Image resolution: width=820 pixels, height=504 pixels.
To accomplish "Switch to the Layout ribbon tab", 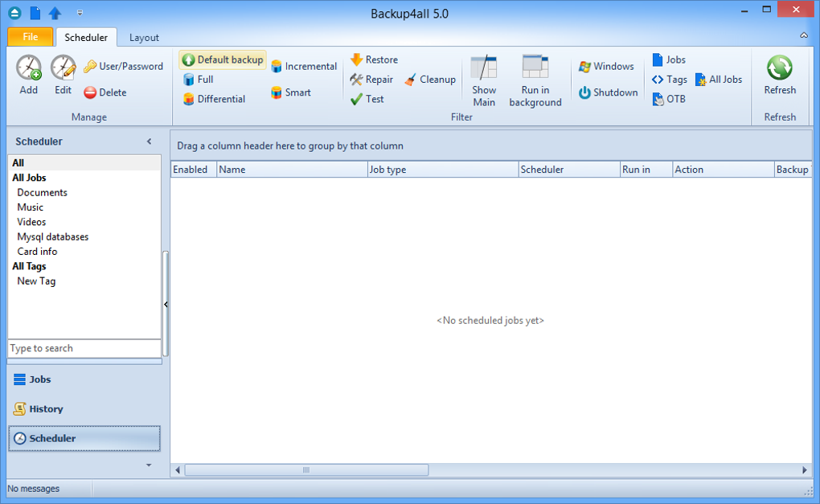I will 144,38.
